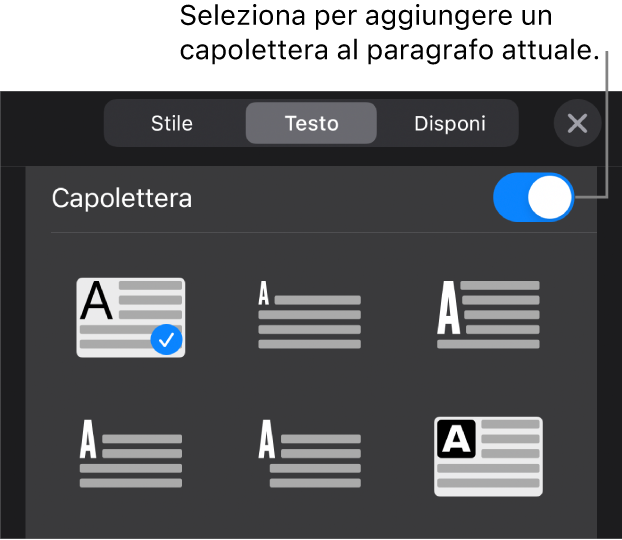Click the small A in the raised cap style
Image resolution: width=622 pixels, height=540 pixels.
tap(264, 294)
